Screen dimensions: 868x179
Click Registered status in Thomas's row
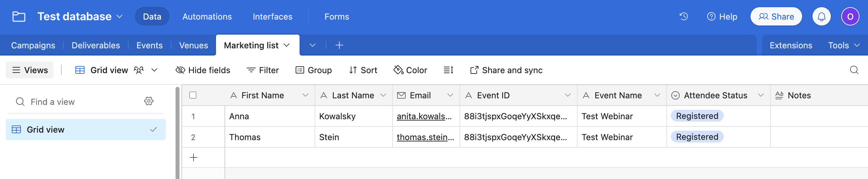pos(697,137)
